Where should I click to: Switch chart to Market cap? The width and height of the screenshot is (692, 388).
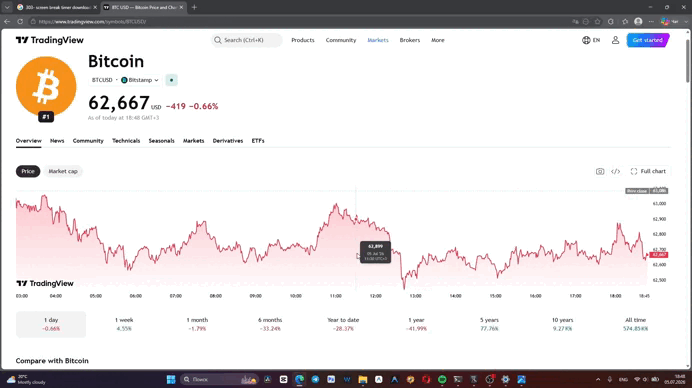[x=63, y=171]
